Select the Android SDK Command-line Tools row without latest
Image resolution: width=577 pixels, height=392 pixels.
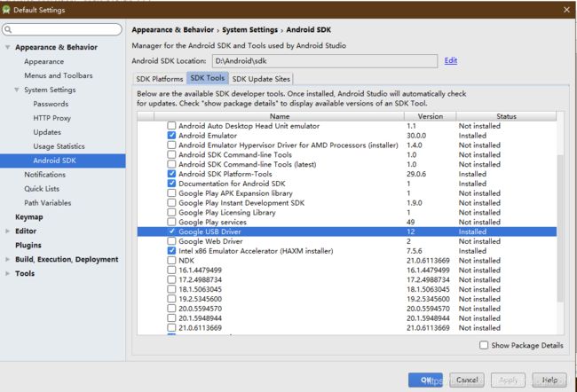235,155
